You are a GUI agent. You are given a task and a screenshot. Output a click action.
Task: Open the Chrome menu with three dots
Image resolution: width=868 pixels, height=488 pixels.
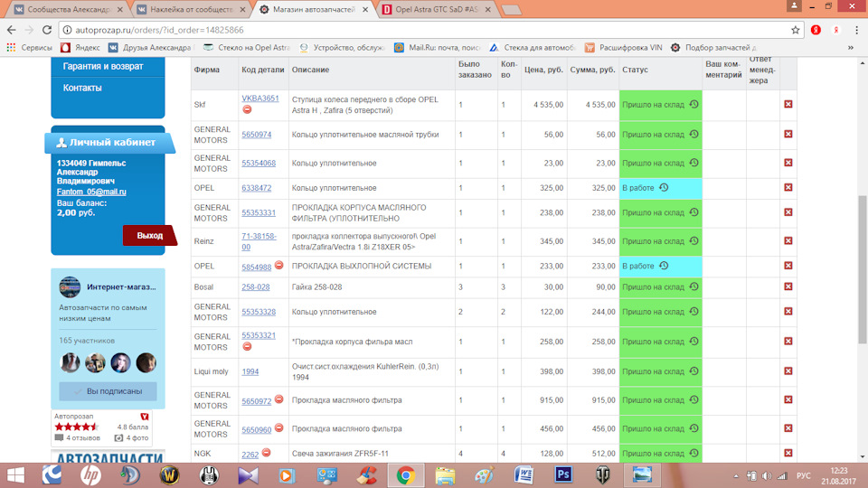(857, 30)
